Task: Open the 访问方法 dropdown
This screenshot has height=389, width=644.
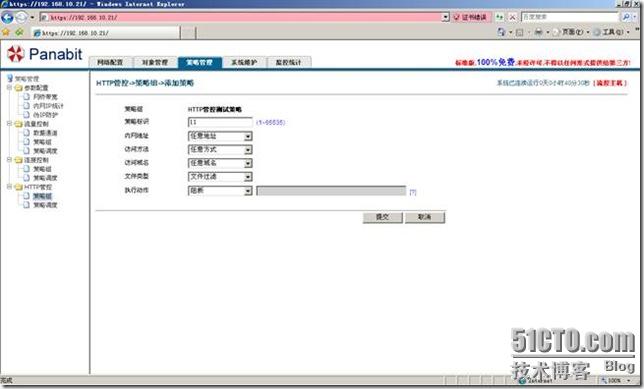Action: tap(248, 150)
